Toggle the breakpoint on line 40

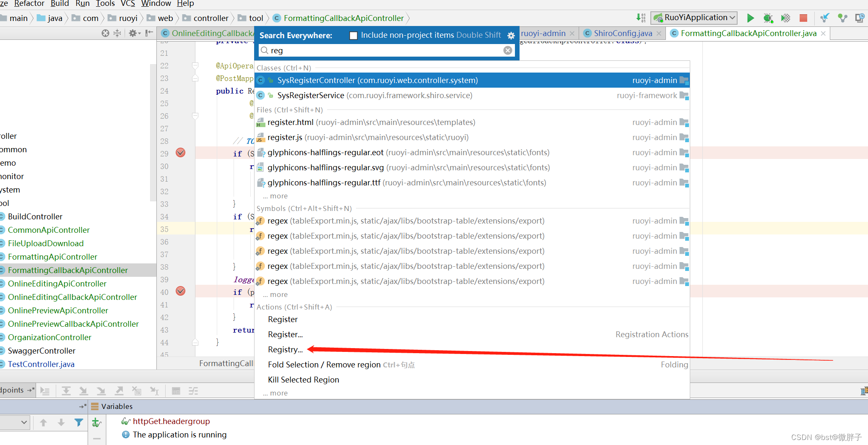pyautogui.click(x=181, y=291)
